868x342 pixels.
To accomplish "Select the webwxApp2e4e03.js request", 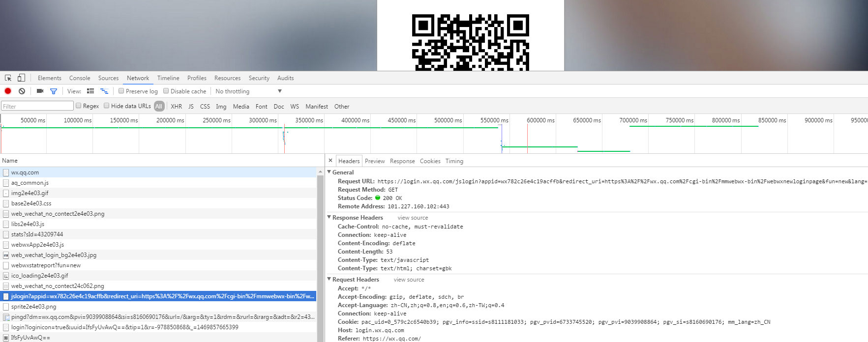I will (158, 245).
